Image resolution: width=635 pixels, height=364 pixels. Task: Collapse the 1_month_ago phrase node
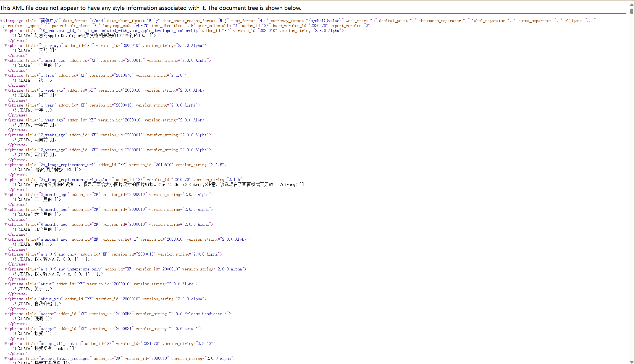coord(6,60)
